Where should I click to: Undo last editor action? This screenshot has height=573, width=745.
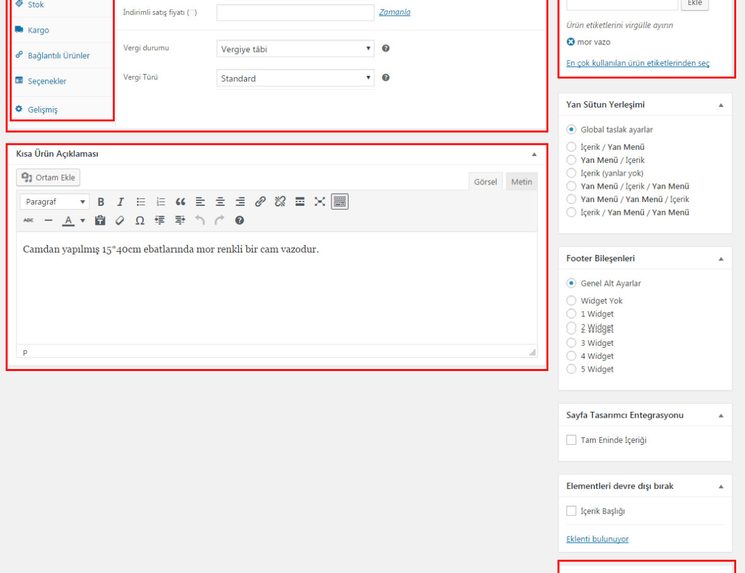coord(200,220)
